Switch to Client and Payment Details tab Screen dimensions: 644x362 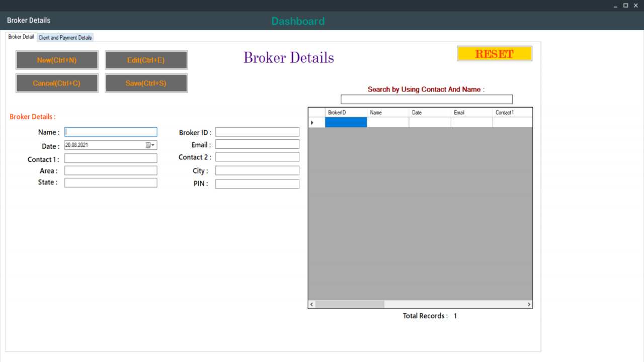65,38
